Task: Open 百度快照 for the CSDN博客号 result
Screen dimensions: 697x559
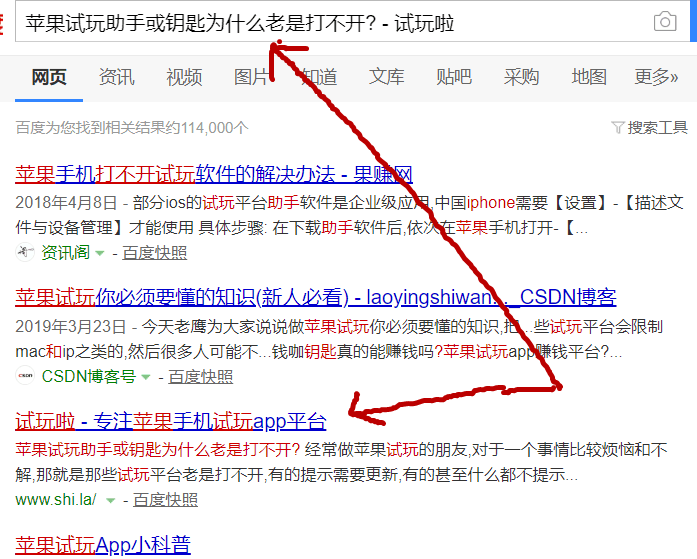Action: tap(200, 376)
